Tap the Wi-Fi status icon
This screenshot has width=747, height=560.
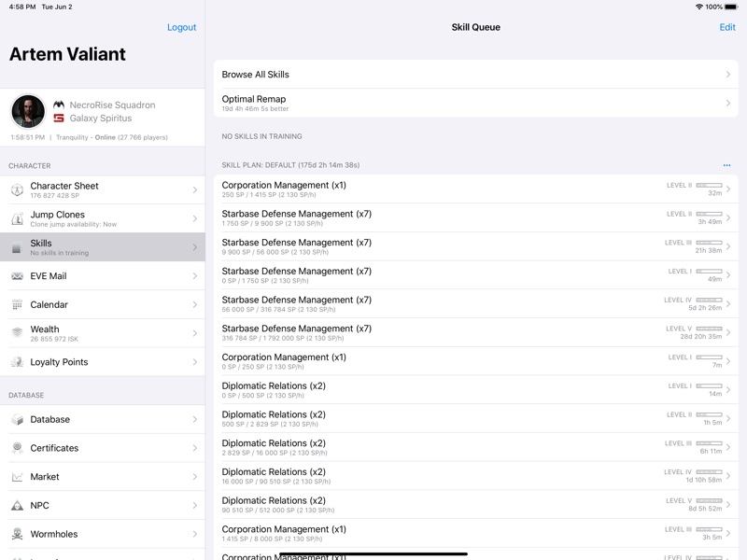(x=699, y=7)
